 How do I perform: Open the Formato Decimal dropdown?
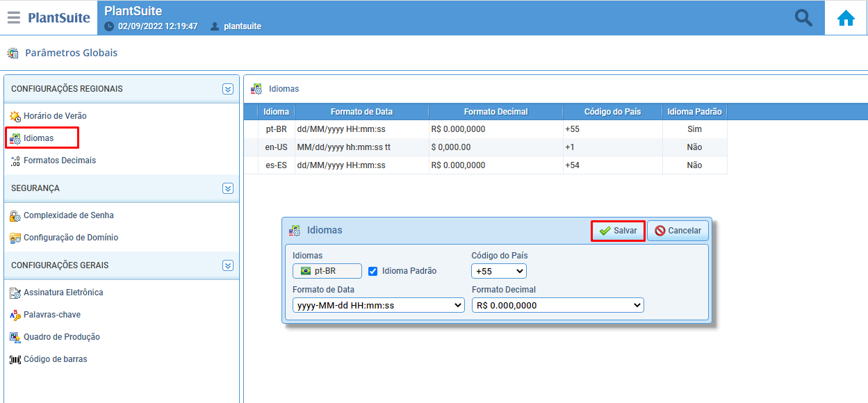[558, 305]
